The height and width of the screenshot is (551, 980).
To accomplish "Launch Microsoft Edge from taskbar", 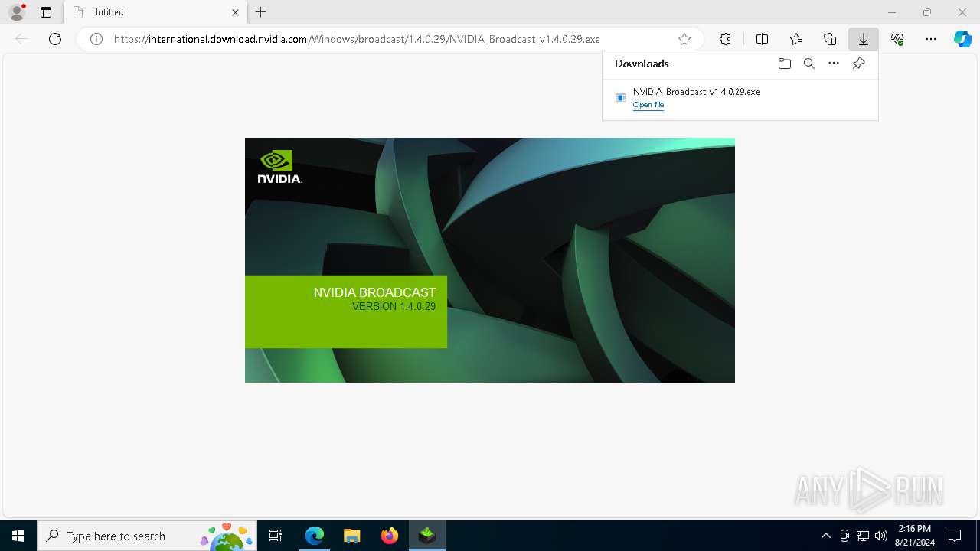I will [x=315, y=536].
